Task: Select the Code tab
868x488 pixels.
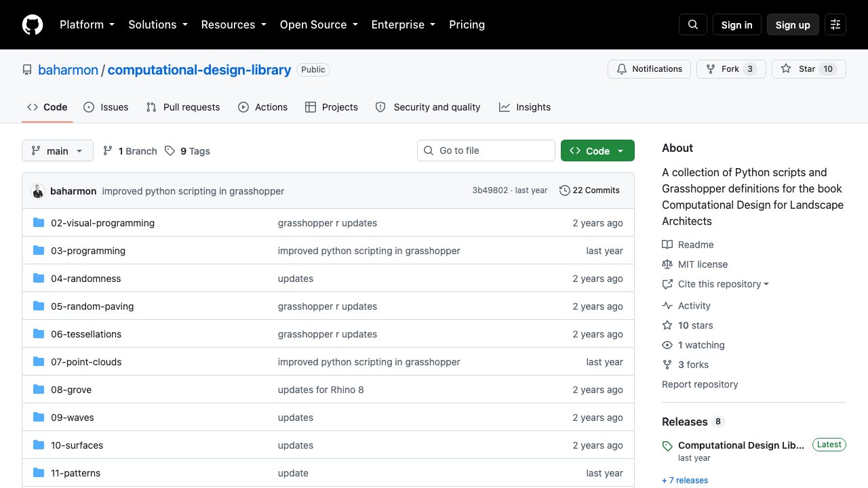Action: pyautogui.click(x=47, y=107)
